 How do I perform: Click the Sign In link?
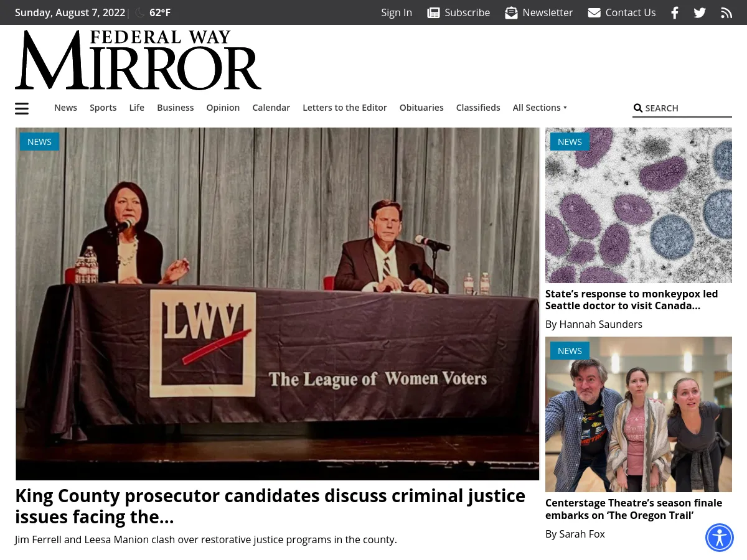(397, 12)
